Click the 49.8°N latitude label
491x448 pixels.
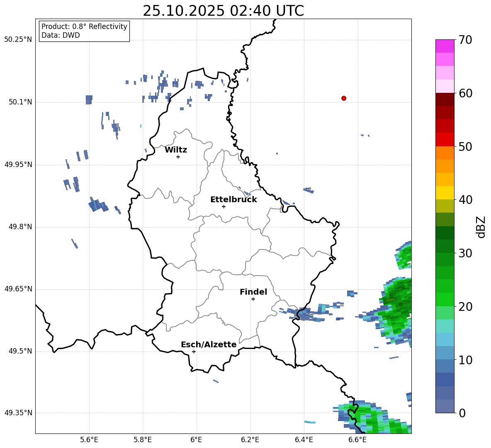[20, 227]
